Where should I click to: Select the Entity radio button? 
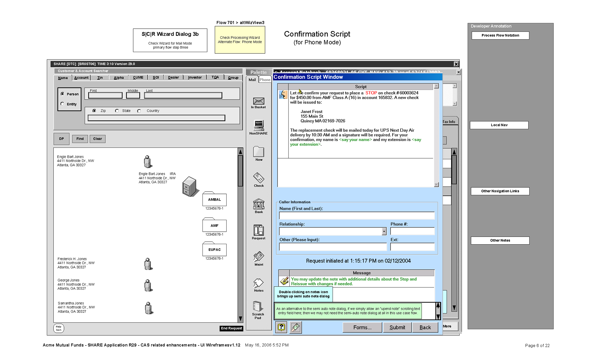pos(62,104)
